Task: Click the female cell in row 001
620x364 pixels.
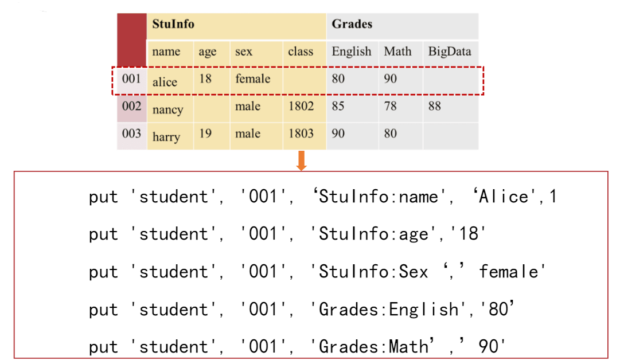Action: click(x=256, y=79)
